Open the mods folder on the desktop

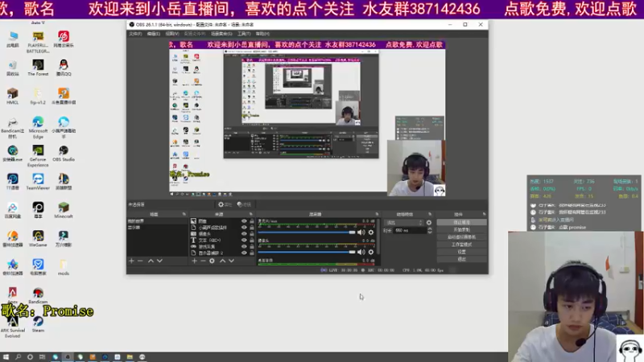pyautogui.click(x=64, y=267)
